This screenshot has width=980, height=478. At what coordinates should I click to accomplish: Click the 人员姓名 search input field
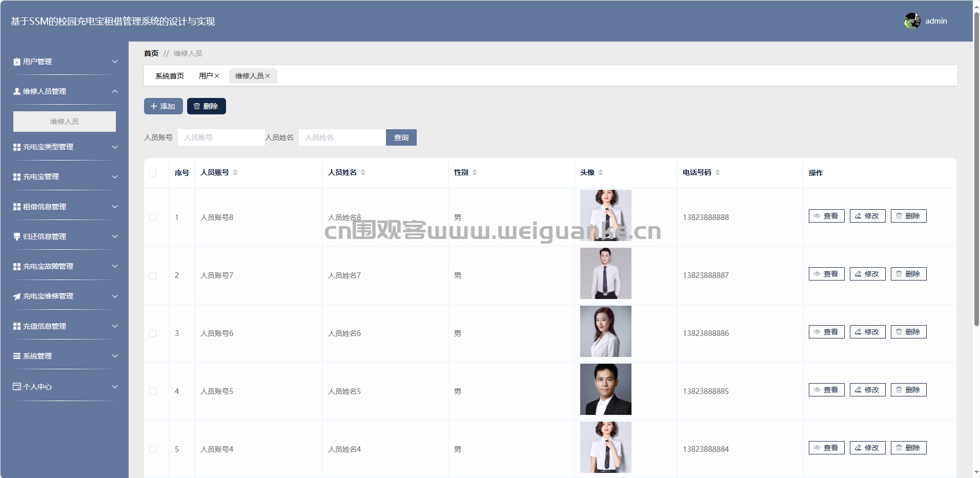tap(342, 137)
